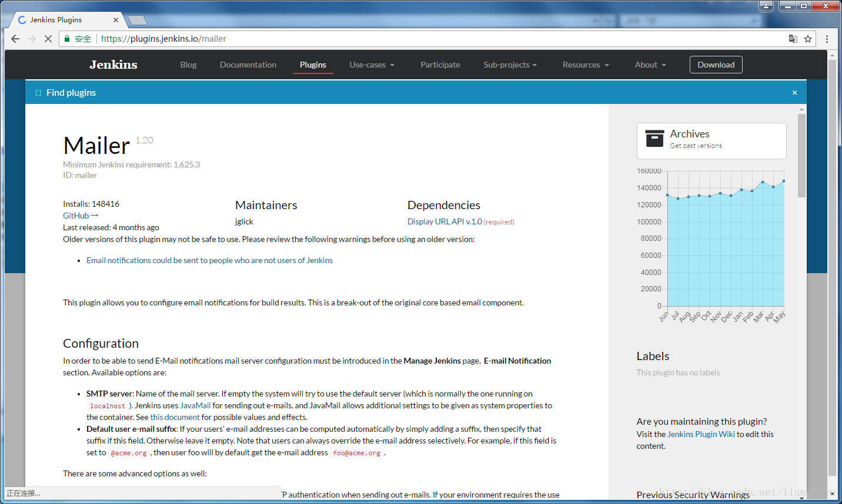
Task: Click the browser forward arrow
Action: pos(32,39)
